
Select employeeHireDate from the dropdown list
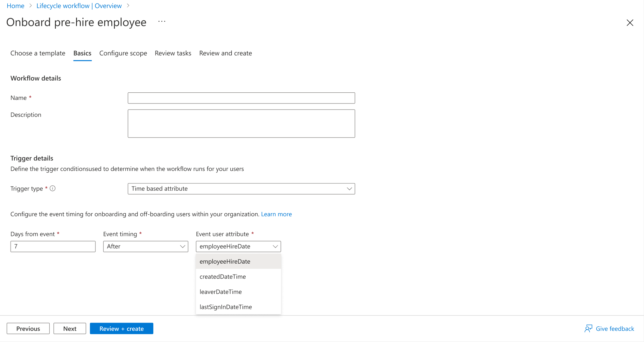pyautogui.click(x=225, y=261)
